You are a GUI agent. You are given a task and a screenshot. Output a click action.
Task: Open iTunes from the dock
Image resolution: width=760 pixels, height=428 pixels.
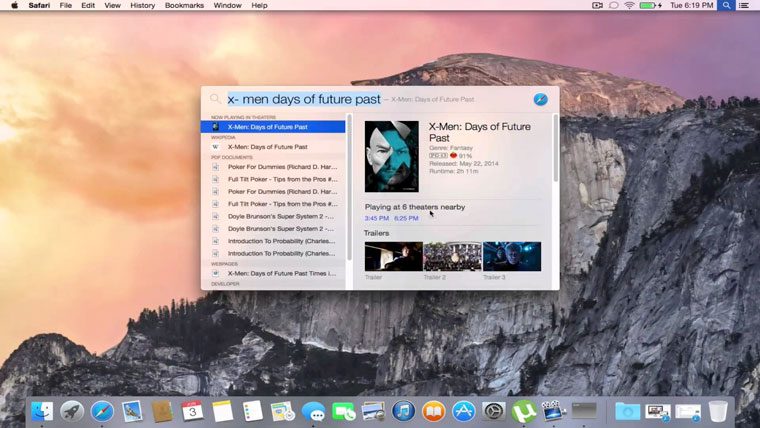tap(403, 410)
